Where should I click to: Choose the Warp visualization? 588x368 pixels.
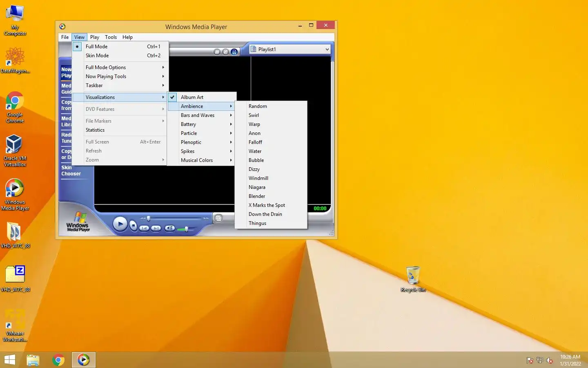[x=271, y=124]
